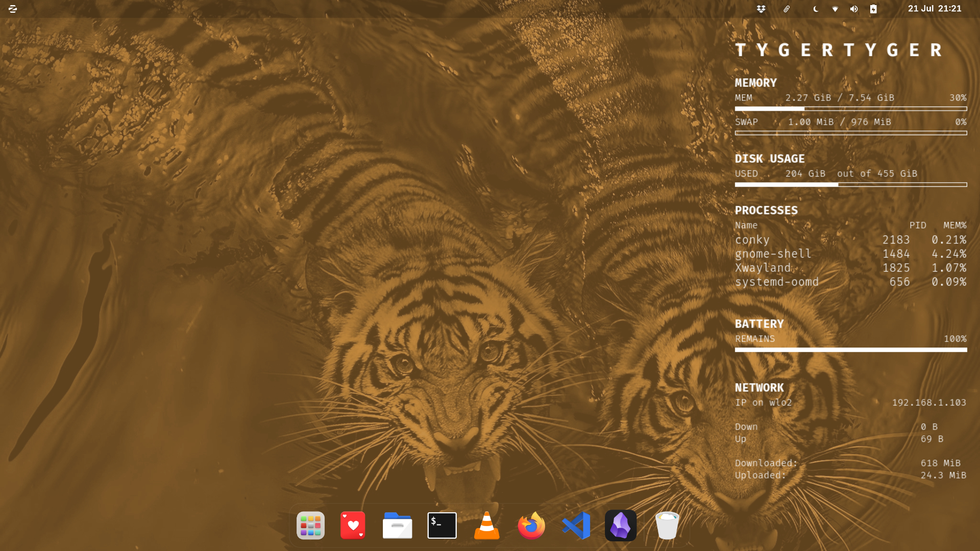Click the PID 2183 value
The image size is (980, 551).
click(x=896, y=240)
